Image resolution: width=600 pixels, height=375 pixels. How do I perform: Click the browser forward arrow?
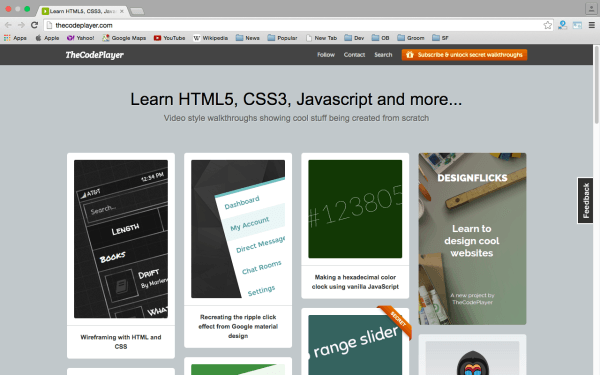(21, 25)
